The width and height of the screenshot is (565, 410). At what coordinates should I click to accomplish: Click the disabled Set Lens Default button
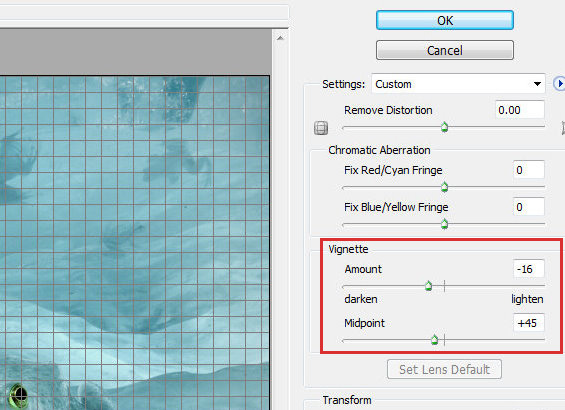coord(444,369)
